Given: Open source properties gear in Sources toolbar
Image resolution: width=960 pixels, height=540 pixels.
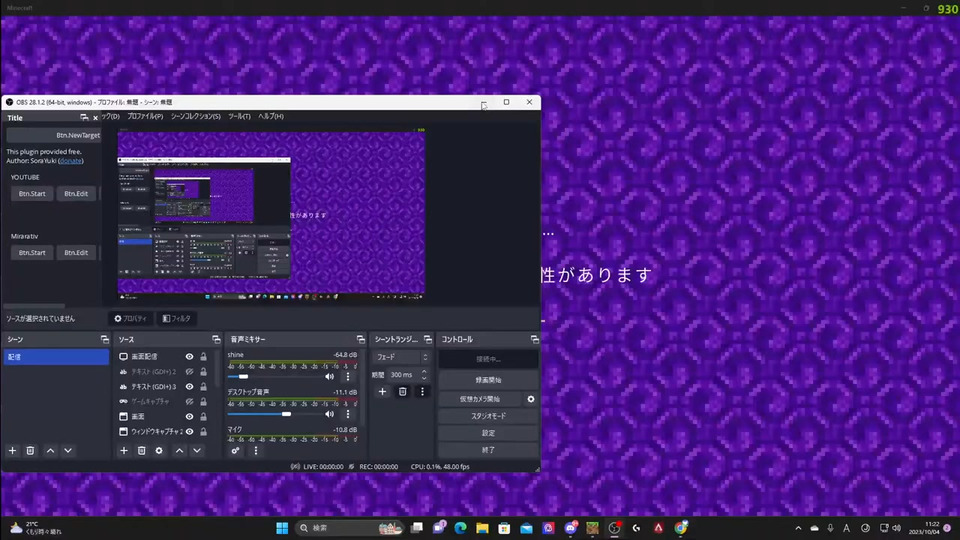Looking at the screenshot, I should pyautogui.click(x=159, y=451).
